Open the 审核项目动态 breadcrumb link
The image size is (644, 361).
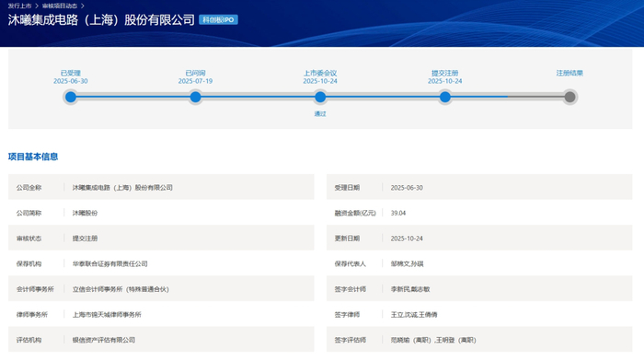tap(60, 6)
